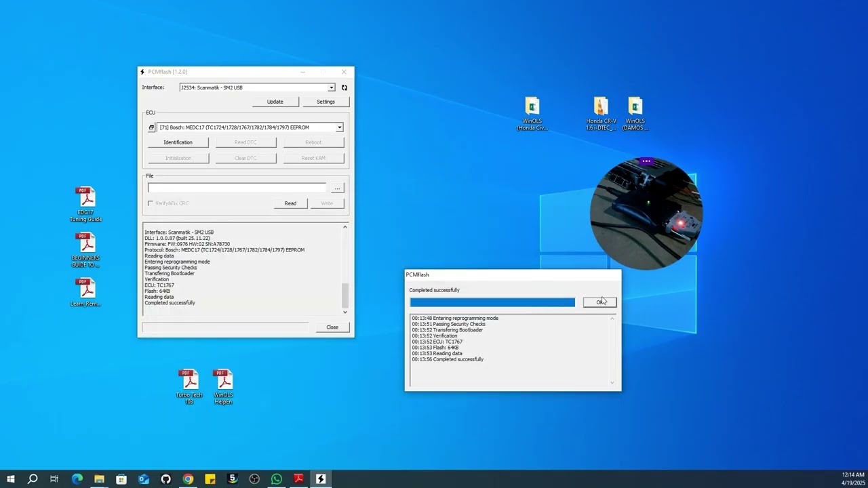868x488 pixels.
Task: Click the Write button
Action: 327,203
